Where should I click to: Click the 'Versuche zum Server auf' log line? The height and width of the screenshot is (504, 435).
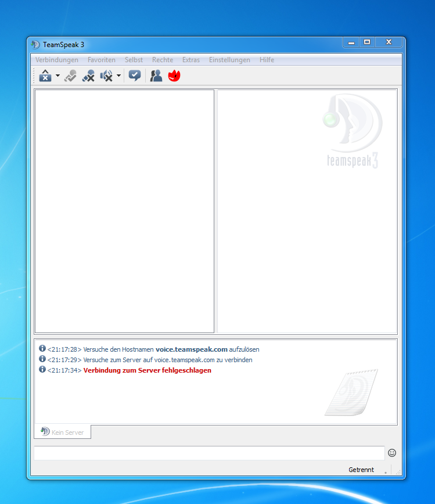tap(150, 360)
